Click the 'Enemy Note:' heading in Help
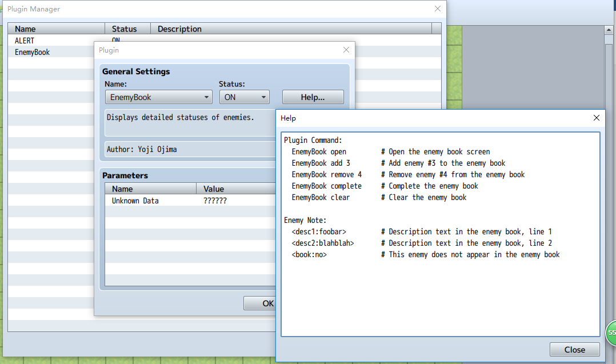 (305, 220)
